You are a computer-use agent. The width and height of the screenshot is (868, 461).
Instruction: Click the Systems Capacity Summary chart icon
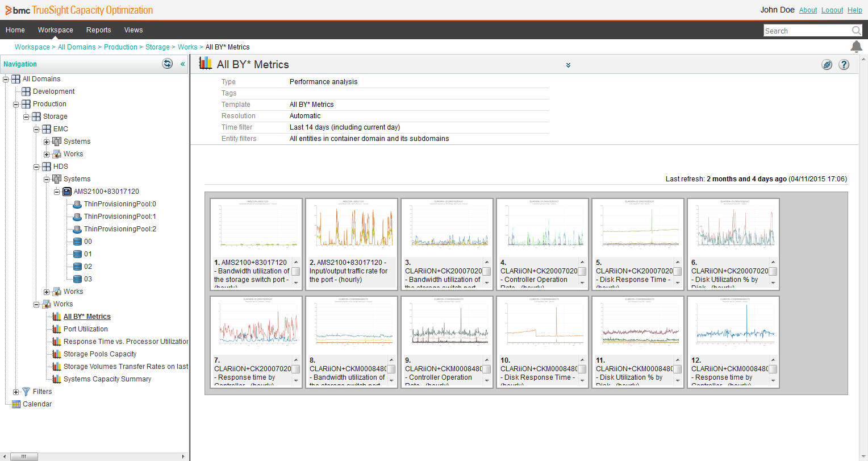click(x=57, y=379)
